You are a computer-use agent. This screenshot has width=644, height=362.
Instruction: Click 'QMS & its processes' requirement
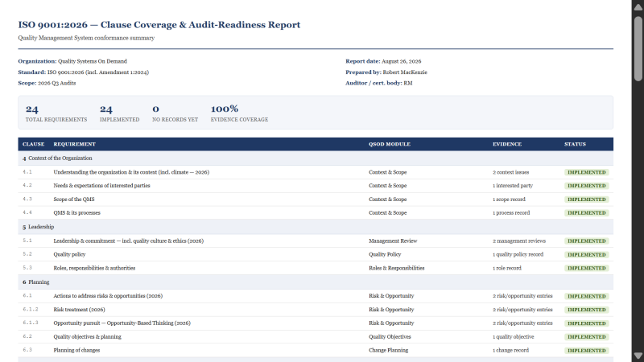[x=76, y=213]
